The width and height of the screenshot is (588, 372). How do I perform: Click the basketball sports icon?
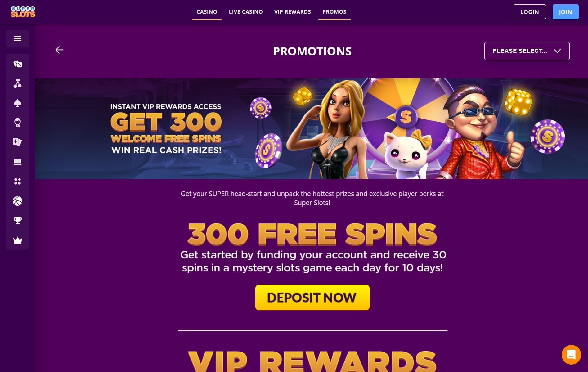tap(18, 201)
